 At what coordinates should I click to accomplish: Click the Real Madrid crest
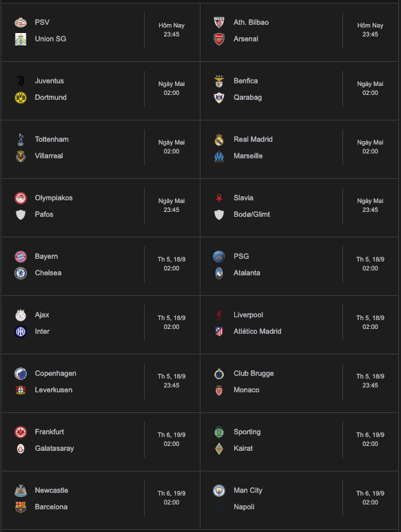(x=219, y=140)
